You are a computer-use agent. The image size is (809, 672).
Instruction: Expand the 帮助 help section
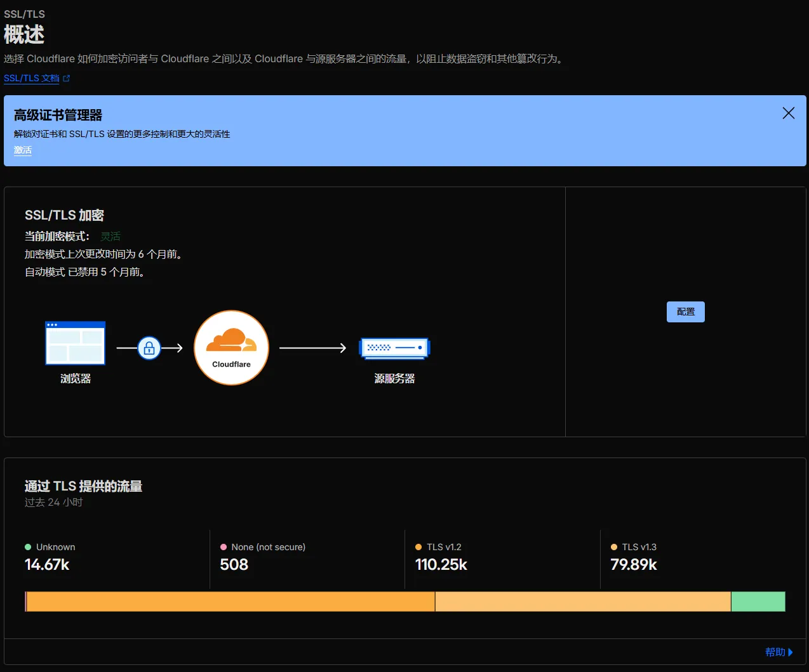pyautogui.click(x=779, y=652)
